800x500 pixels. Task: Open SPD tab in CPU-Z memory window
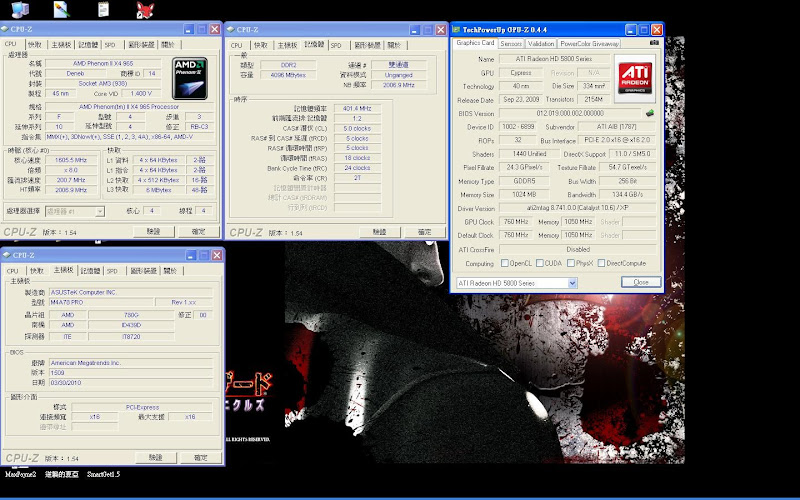pyautogui.click(x=336, y=45)
